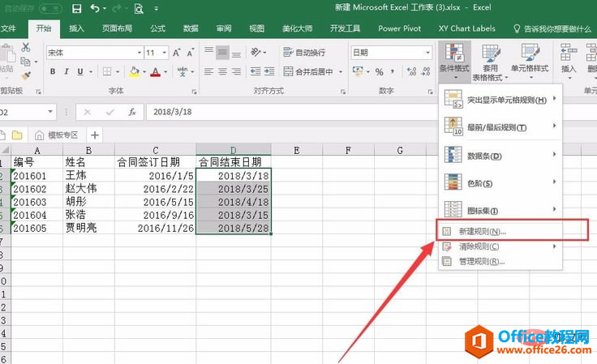
Task: Apply bold formatting with the B icon
Action: (x=53, y=71)
